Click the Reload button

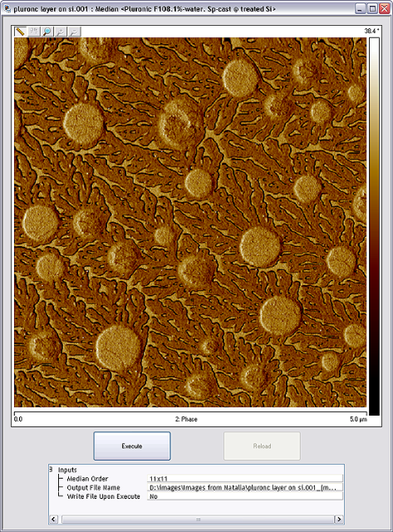pos(262,446)
